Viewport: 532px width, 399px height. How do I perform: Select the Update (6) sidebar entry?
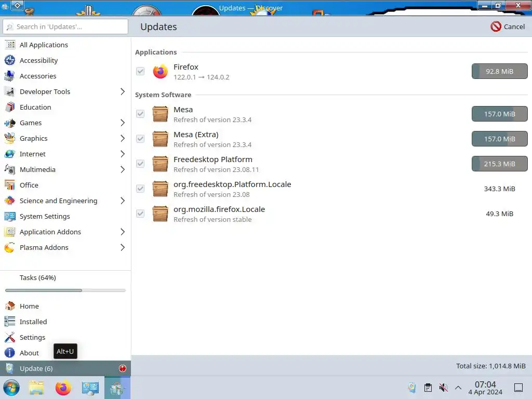point(65,368)
